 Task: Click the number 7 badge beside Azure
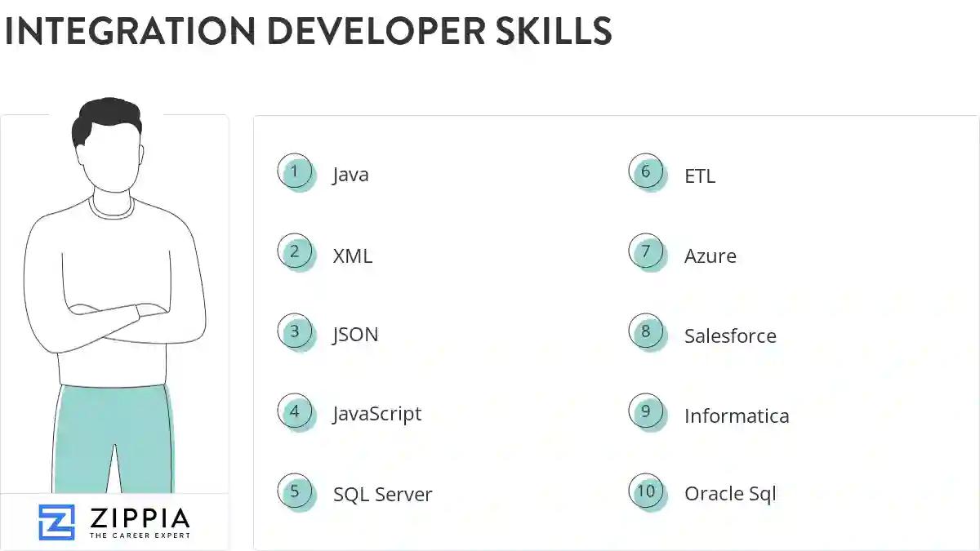tap(646, 251)
